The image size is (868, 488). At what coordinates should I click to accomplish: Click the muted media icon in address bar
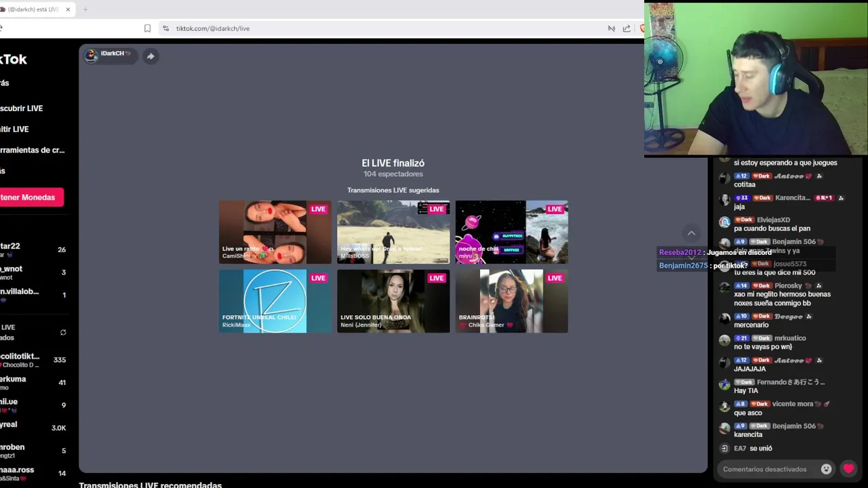(x=611, y=28)
